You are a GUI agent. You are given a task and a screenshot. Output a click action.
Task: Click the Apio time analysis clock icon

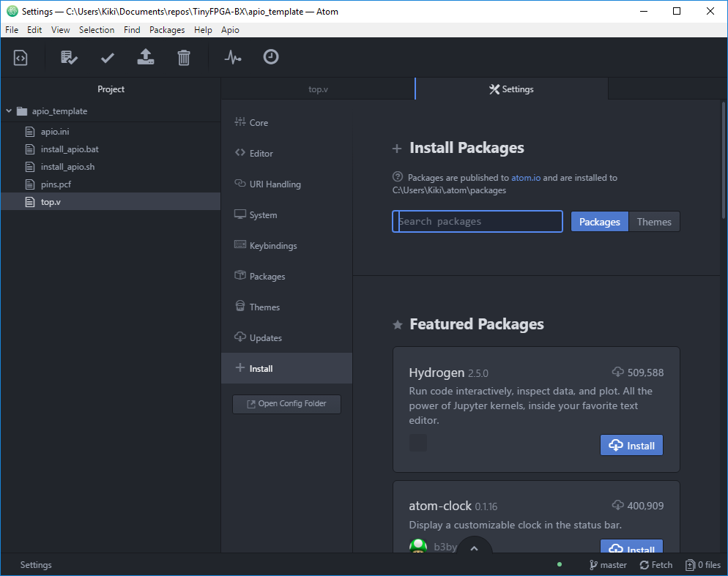[271, 57]
